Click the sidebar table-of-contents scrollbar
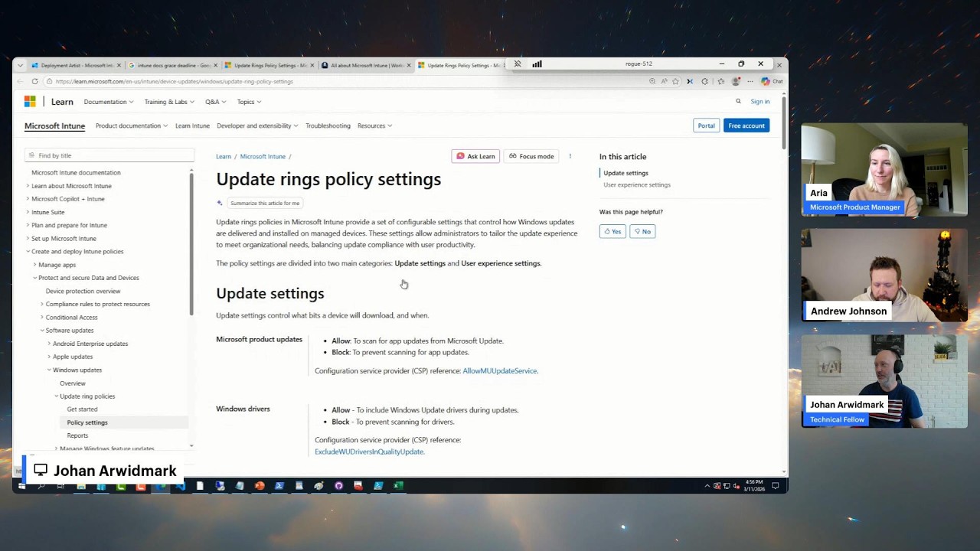 191,243
